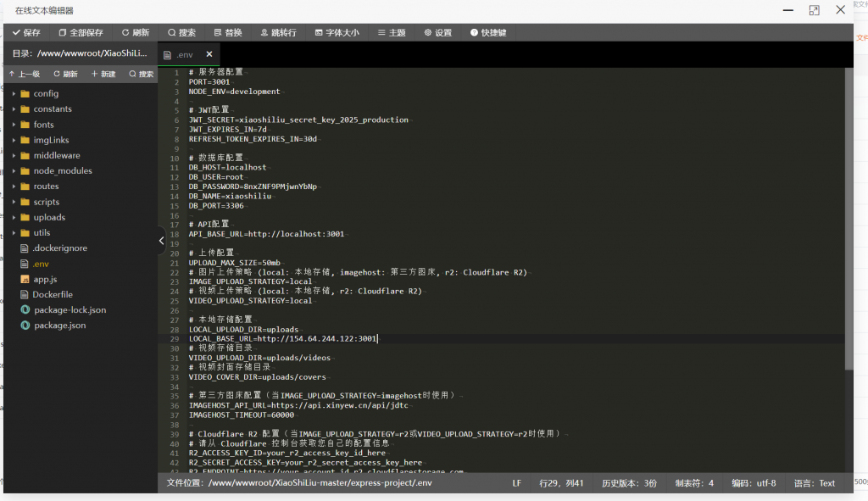Change encoding from utf-8 in status bar

754,483
